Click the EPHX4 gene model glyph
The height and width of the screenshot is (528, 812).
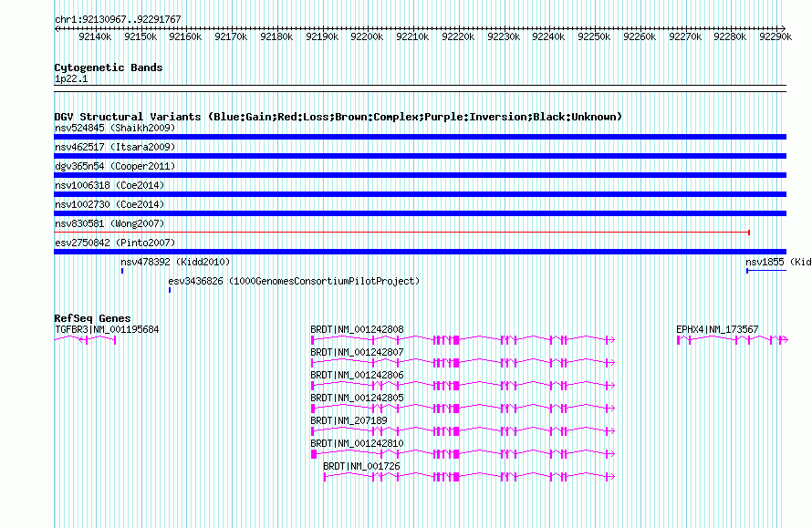click(x=733, y=339)
